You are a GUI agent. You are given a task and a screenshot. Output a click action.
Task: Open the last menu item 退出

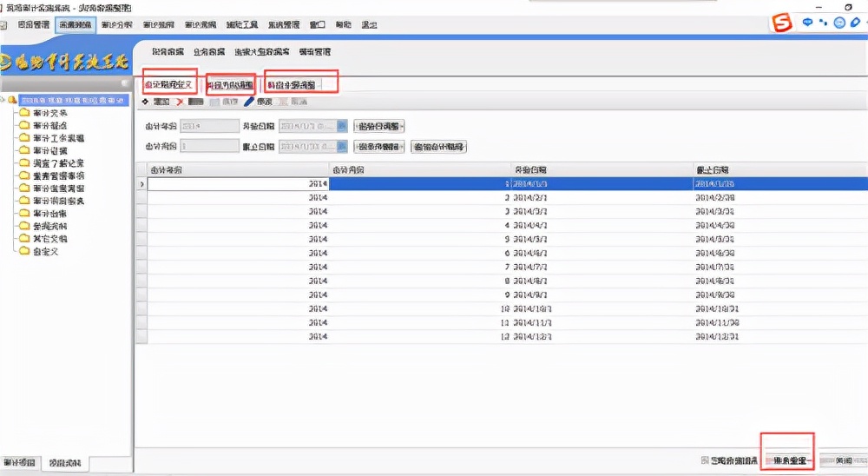369,25
